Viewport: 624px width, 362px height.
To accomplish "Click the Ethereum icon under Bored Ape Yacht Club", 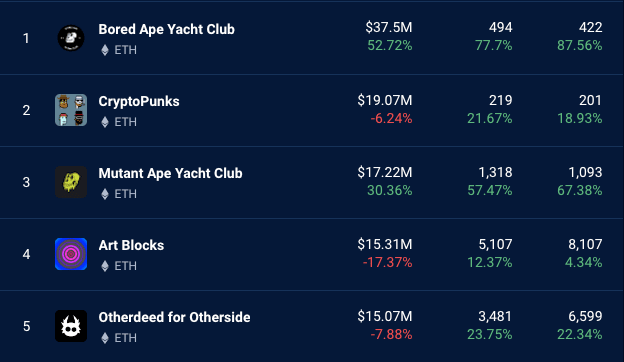I will pyautogui.click(x=105, y=50).
